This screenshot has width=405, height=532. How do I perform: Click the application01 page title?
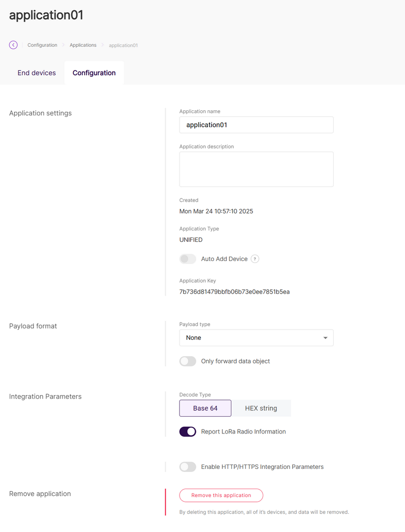(46, 15)
